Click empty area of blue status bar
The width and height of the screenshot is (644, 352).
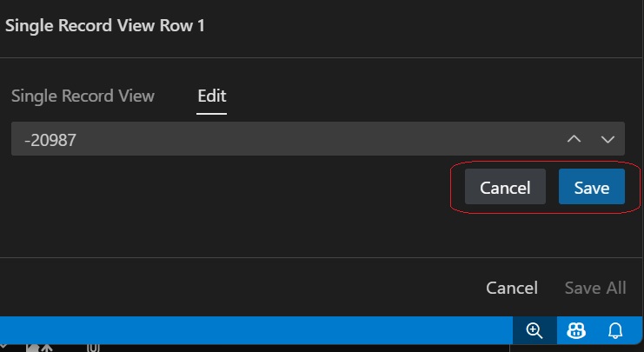point(261,329)
